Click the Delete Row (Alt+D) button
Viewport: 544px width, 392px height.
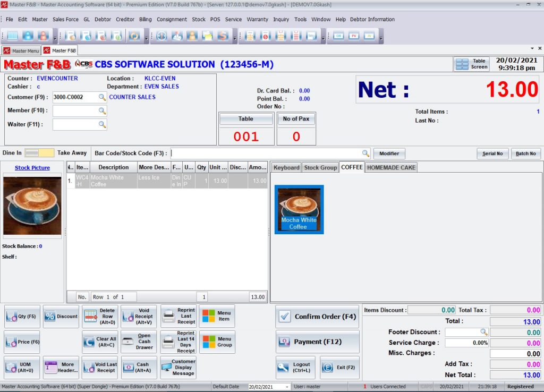[x=100, y=317]
